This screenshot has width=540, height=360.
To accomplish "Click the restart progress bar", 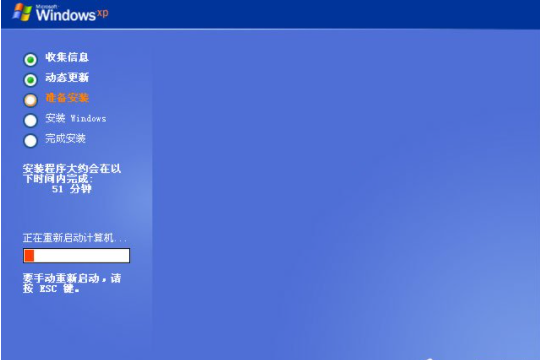I will (x=76, y=256).
